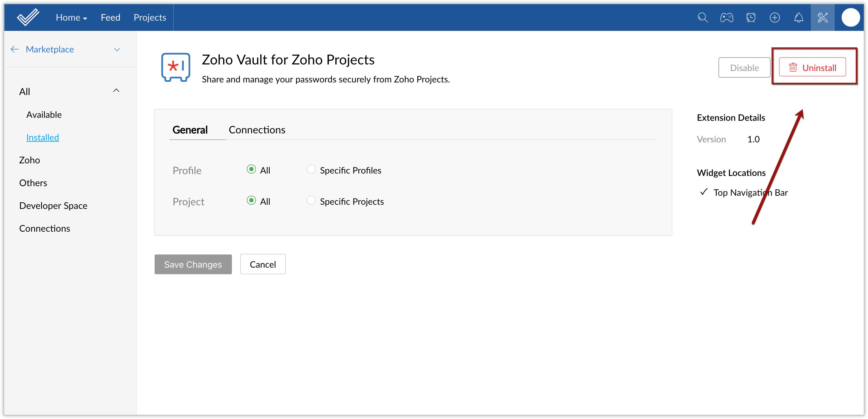Click the Top Navigation Bar checkmark
The width and height of the screenshot is (868, 419).
pos(704,192)
